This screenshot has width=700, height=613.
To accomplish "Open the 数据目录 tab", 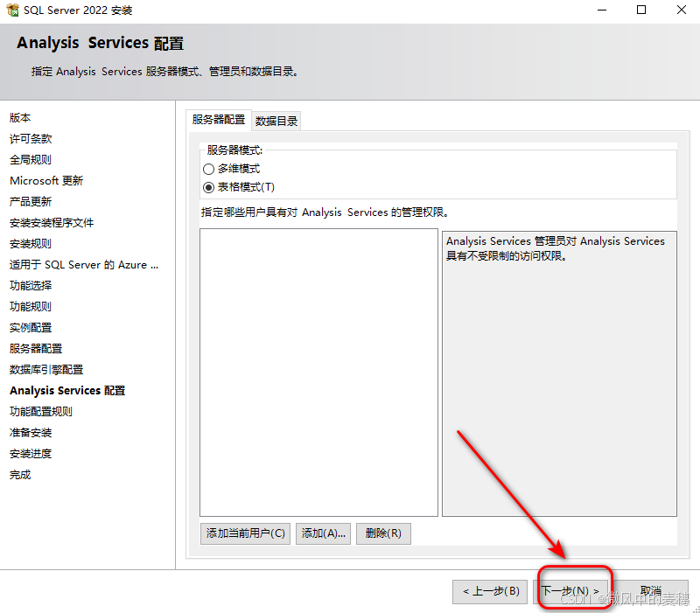I will pyautogui.click(x=276, y=121).
